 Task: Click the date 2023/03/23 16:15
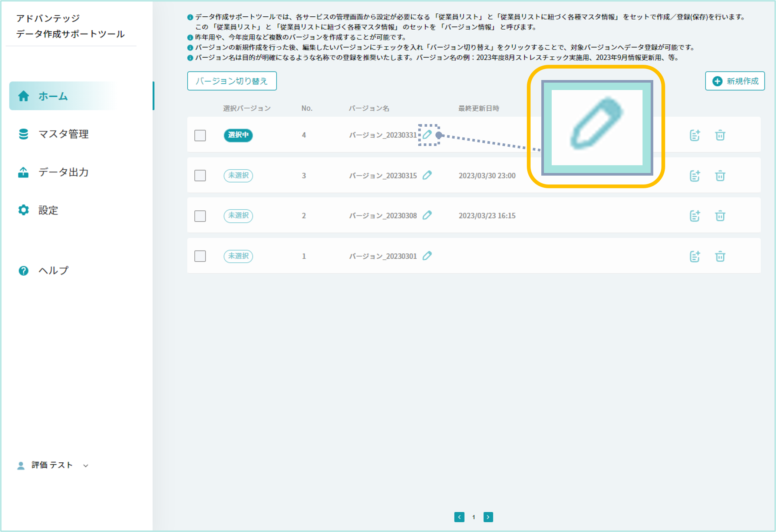click(x=487, y=216)
